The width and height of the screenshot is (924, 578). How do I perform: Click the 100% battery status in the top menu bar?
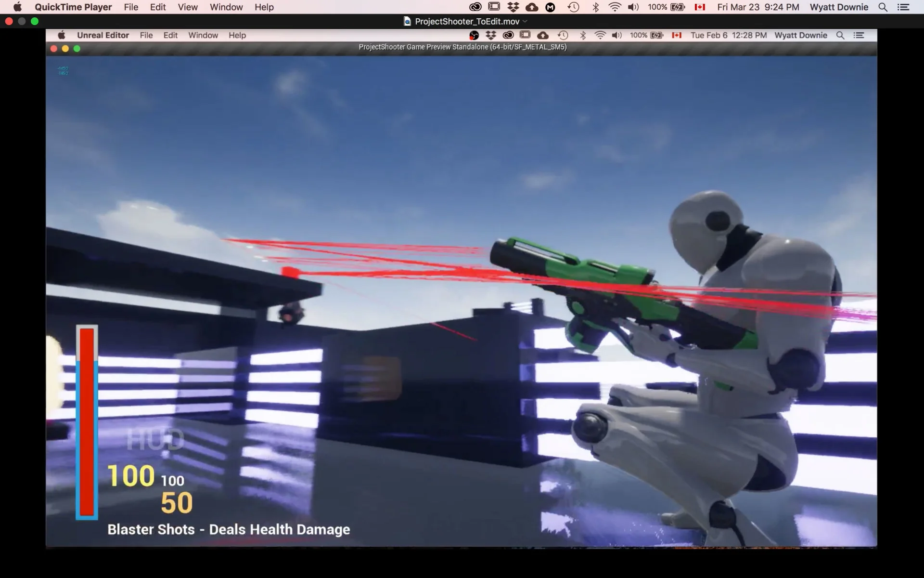666,7
